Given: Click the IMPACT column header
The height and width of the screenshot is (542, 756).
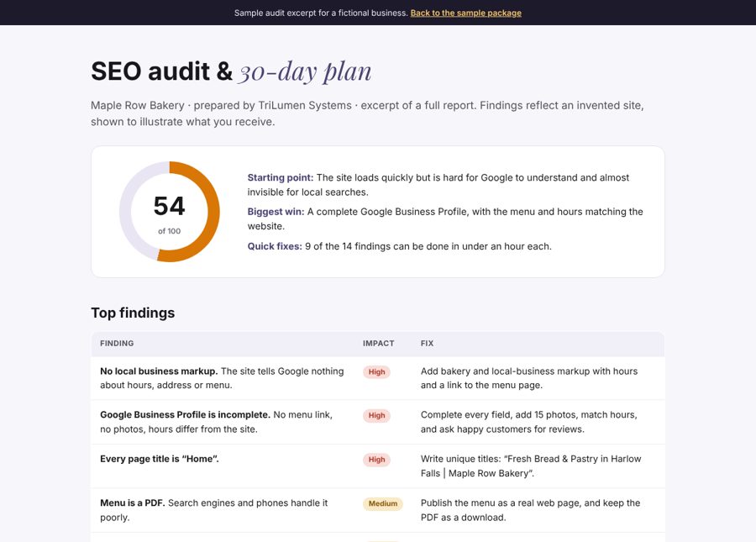Looking at the screenshot, I should (x=379, y=344).
